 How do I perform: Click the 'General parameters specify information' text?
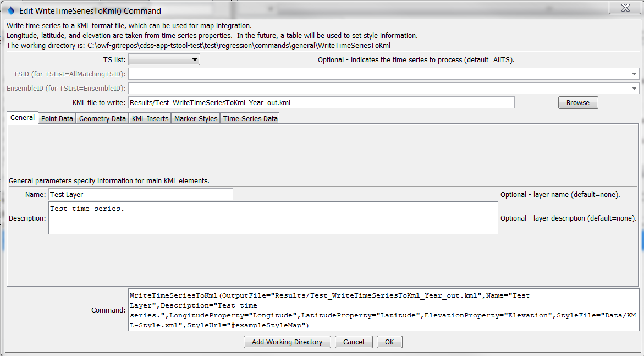(x=109, y=181)
